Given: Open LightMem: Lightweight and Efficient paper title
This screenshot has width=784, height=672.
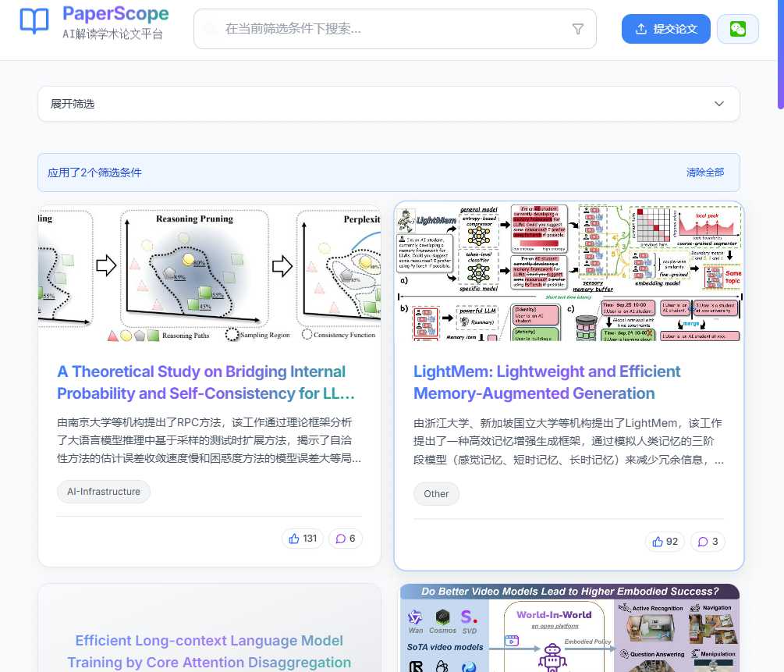Looking at the screenshot, I should click(x=547, y=382).
